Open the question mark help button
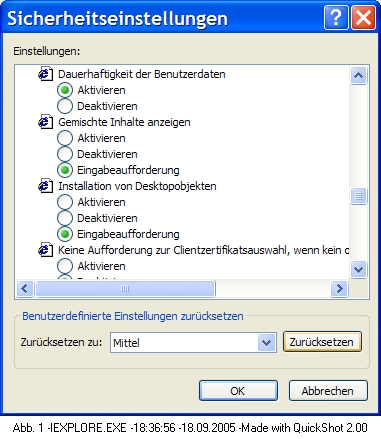This screenshot has height=439, width=381. click(x=336, y=17)
